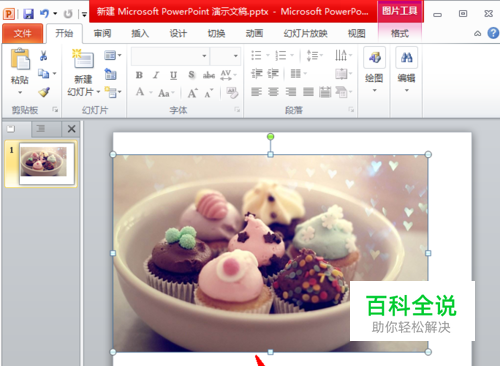Screen dimensions: 500x366
Task: Click the Line Spacing icon
Action: pos(312,55)
